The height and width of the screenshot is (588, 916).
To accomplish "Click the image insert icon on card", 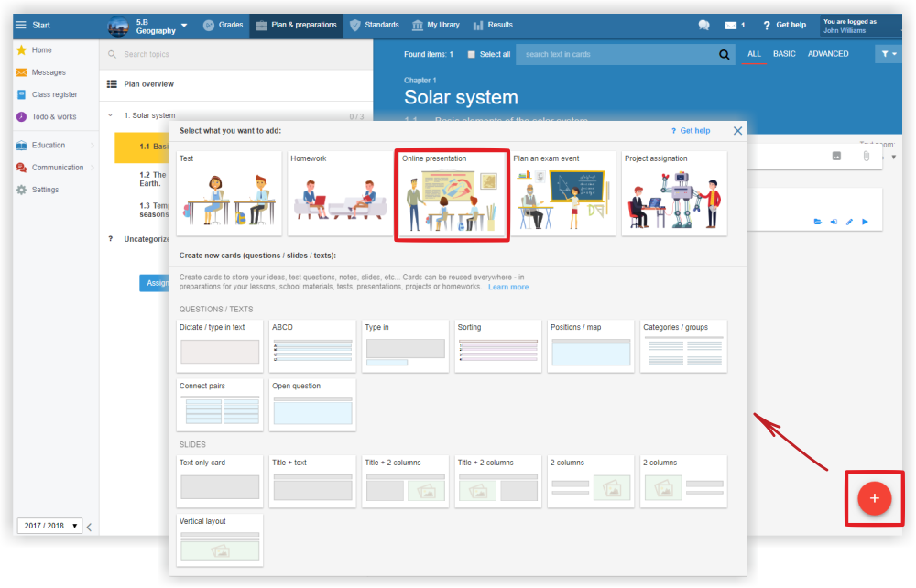I will click(836, 156).
